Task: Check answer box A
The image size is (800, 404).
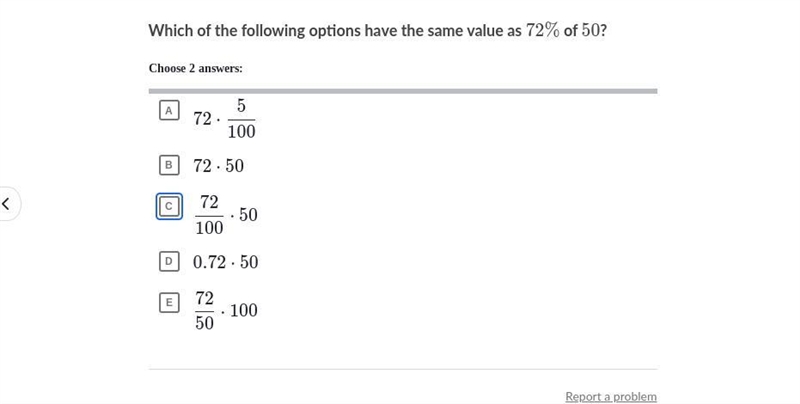Action: click(169, 110)
